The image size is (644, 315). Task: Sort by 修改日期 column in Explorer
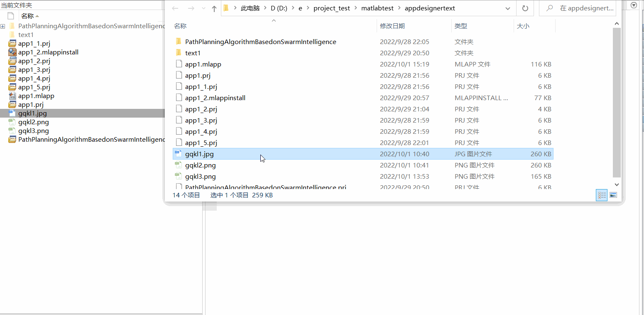coord(392,26)
